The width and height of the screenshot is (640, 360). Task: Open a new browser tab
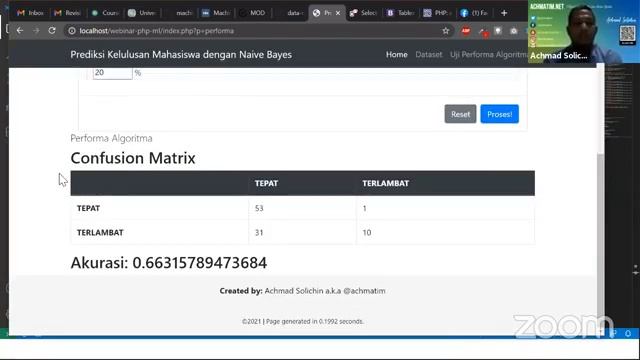click(504, 13)
